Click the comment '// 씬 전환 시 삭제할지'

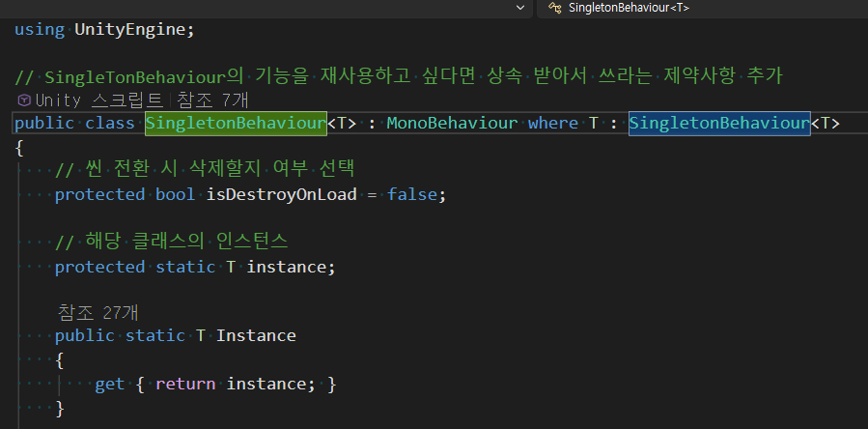tap(204, 169)
